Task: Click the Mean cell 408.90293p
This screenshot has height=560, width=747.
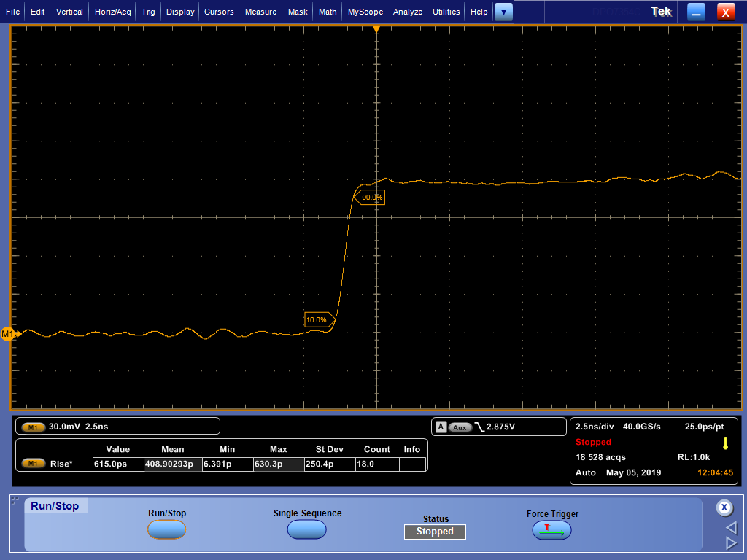Action: click(x=173, y=464)
